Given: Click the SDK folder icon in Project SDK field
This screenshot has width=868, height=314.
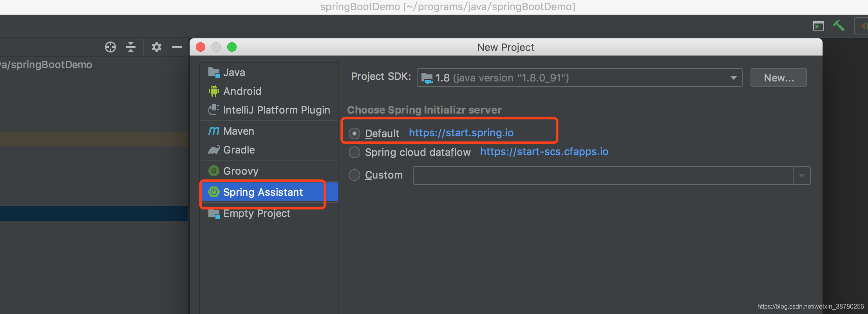Looking at the screenshot, I should 427,78.
